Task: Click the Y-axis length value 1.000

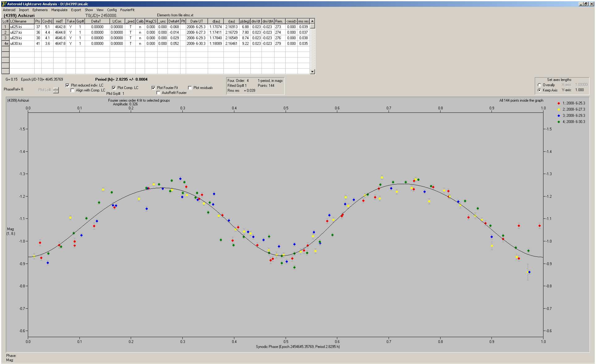Action: [580, 90]
